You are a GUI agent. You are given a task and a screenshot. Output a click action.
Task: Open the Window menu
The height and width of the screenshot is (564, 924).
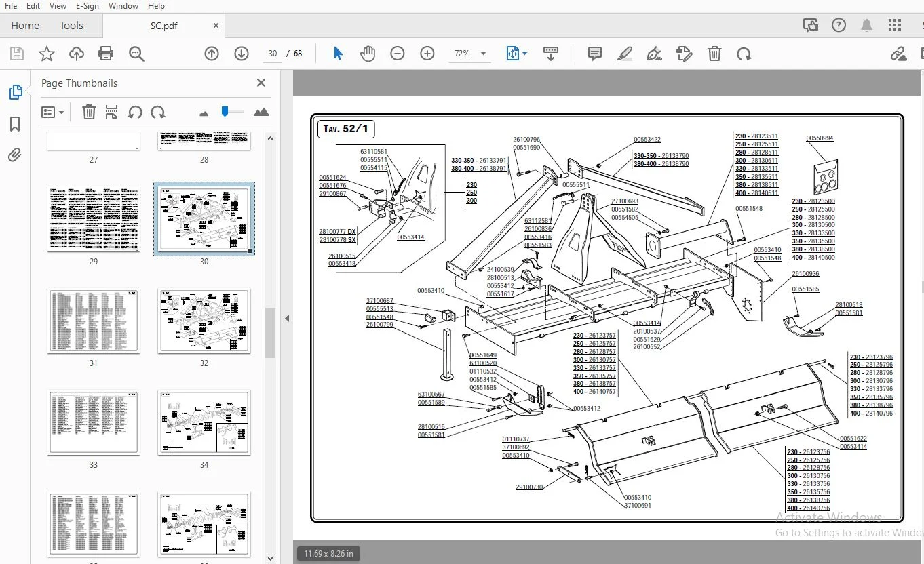[x=123, y=6]
